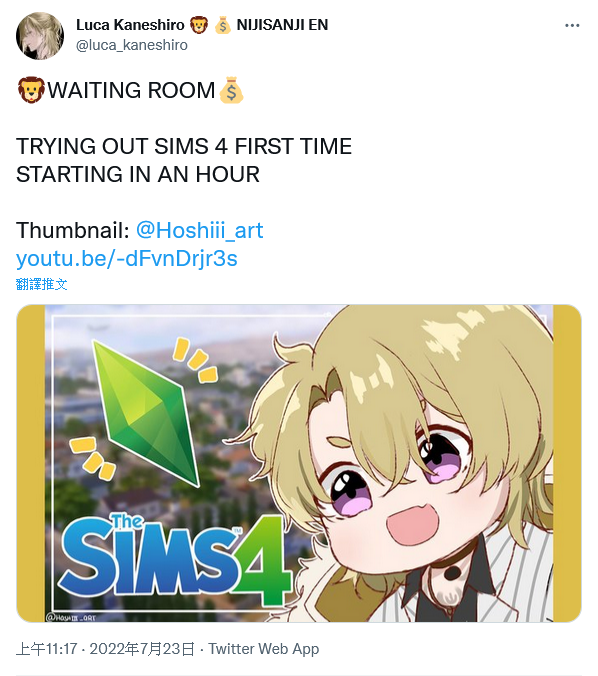Open the Luca Kaneshiro display name link
The width and height of the screenshot is (598, 676).
point(130,25)
